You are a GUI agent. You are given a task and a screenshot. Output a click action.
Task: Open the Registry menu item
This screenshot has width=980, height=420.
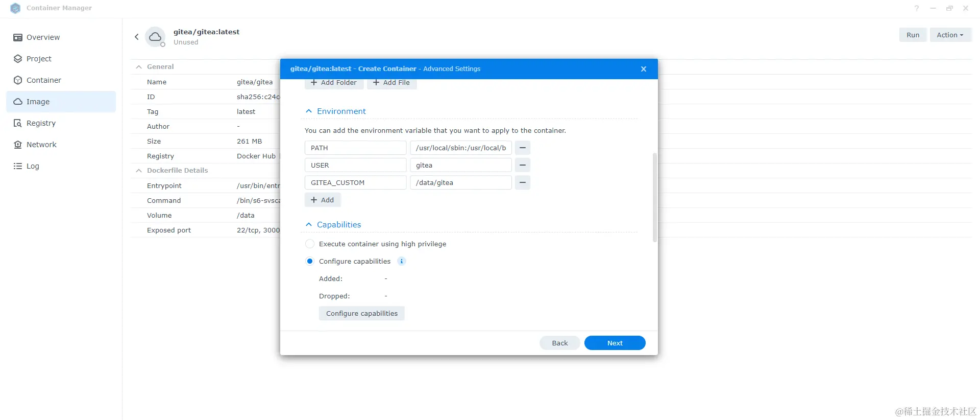pyautogui.click(x=61, y=123)
